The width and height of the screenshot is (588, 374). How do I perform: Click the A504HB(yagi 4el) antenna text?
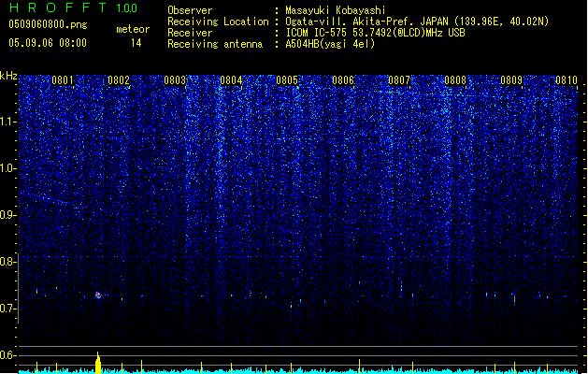click(330, 44)
